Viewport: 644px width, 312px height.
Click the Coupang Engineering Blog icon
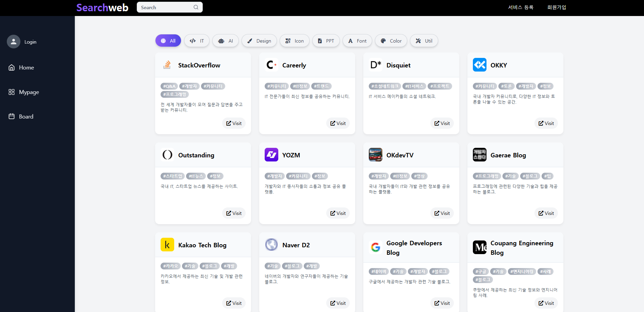point(479,247)
